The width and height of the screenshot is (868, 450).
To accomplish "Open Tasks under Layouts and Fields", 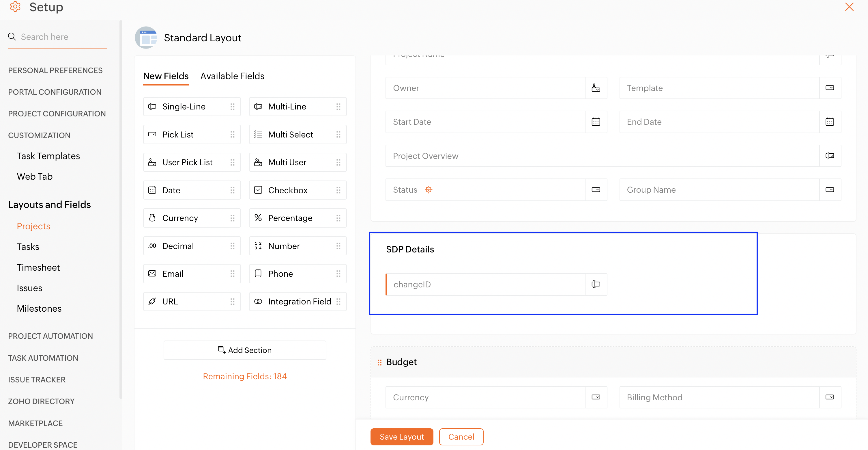I will (x=28, y=247).
